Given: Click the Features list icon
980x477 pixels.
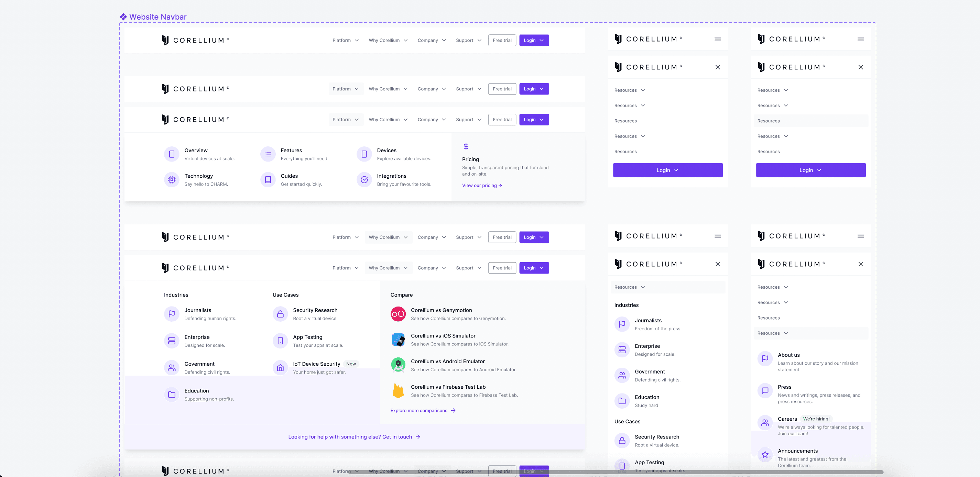Looking at the screenshot, I should pyautogui.click(x=268, y=154).
